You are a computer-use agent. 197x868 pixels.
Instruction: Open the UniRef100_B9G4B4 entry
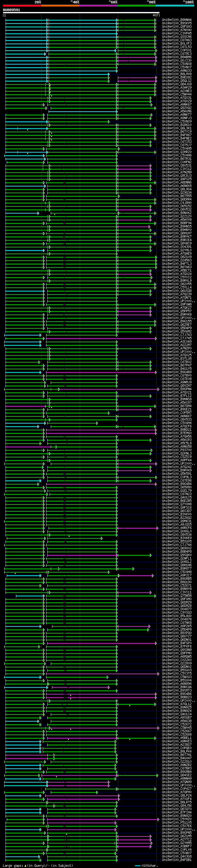click(x=177, y=484)
